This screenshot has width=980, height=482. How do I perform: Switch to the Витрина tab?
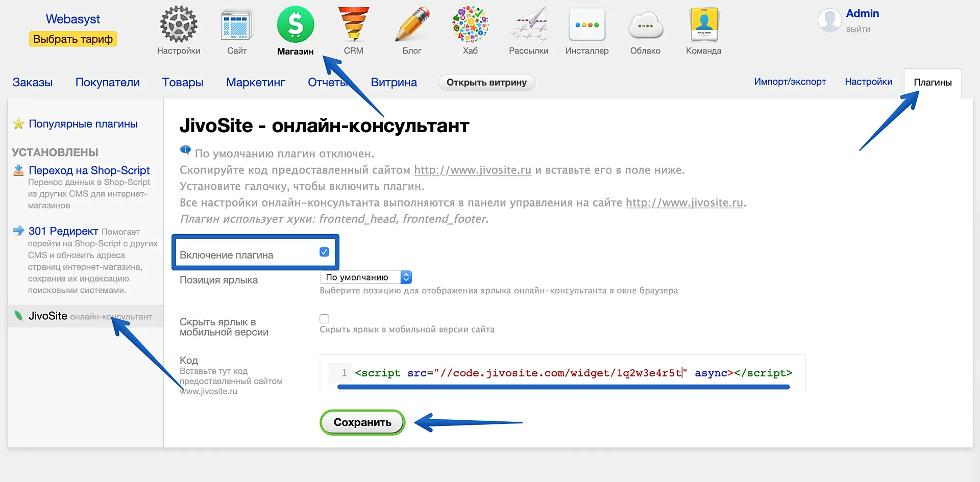(394, 82)
